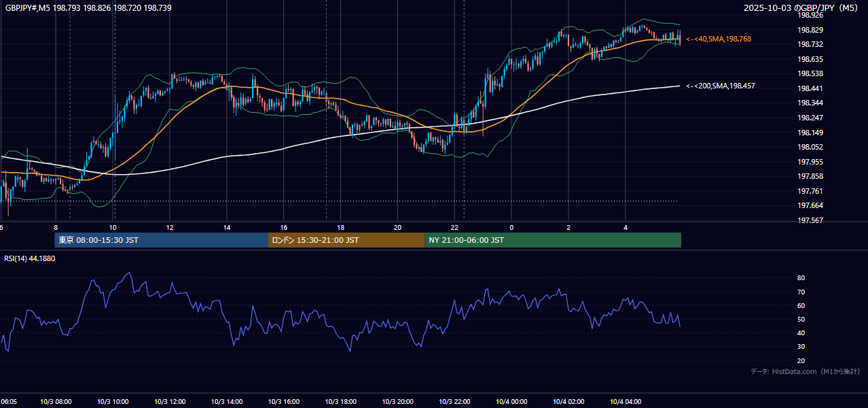Click price axis value 198.732
The height and width of the screenshot is (408, 868).
click(x=810, y=44)
